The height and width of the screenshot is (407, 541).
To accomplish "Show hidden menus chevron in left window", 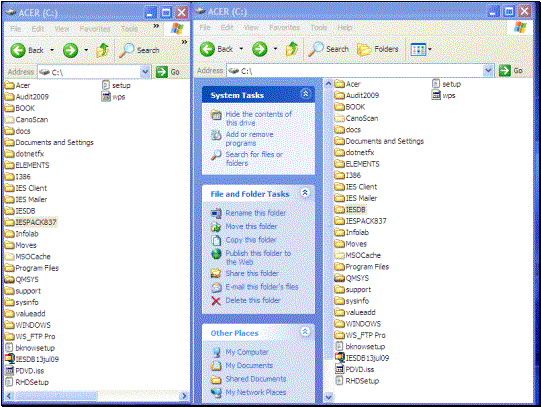I will (x=156, y=26).
